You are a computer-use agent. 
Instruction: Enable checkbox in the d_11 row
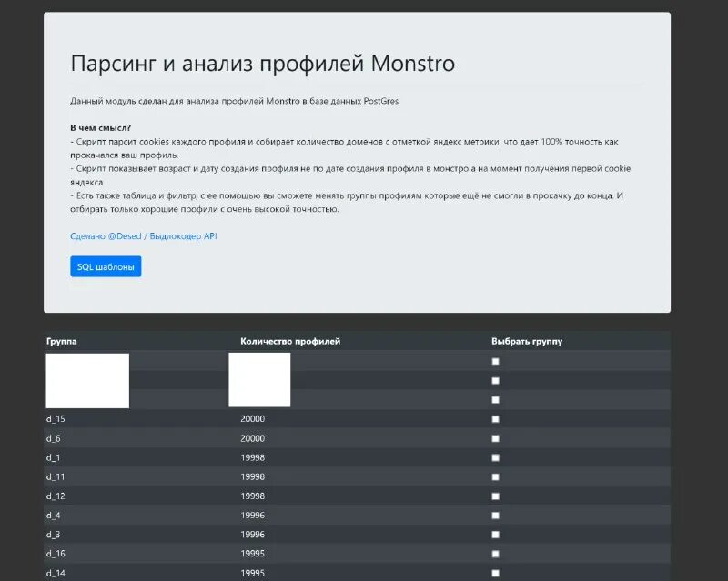click(x=495, y=477)
